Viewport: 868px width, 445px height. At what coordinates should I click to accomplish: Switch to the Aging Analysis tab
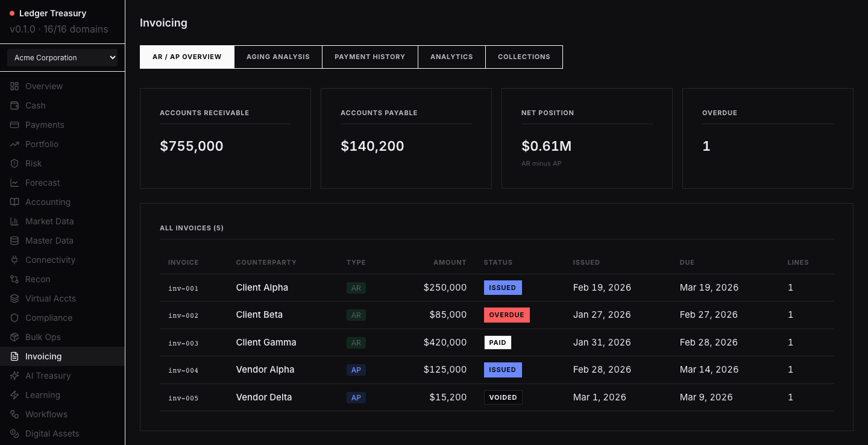coord(278,57)
